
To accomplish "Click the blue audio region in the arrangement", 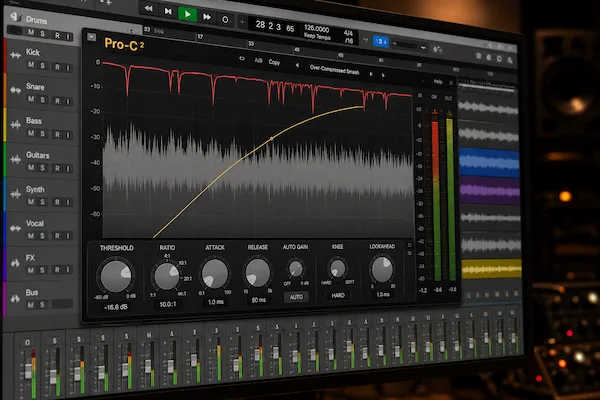I will (490, 163).
